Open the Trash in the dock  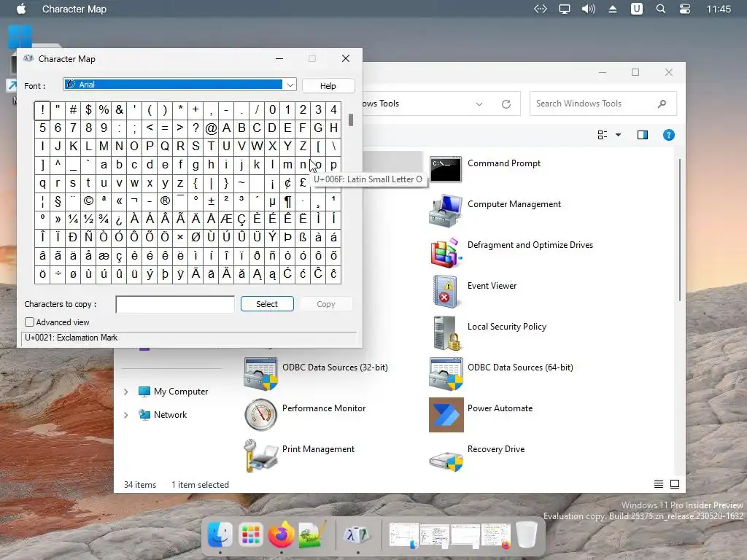coord(527,534)
